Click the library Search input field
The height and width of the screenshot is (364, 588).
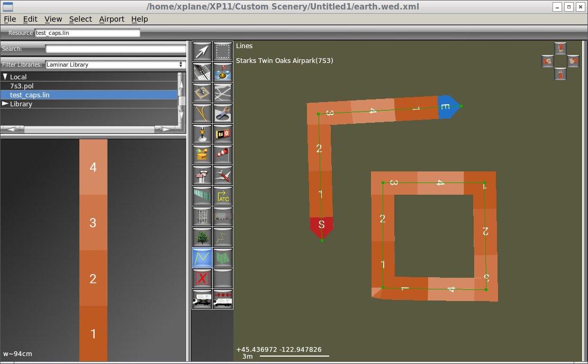click(115, 49)
